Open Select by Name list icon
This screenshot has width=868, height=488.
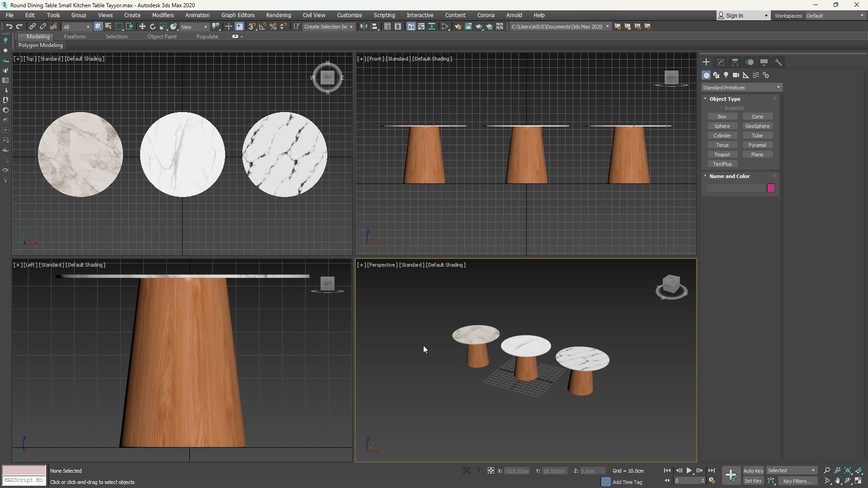[108, 27]
